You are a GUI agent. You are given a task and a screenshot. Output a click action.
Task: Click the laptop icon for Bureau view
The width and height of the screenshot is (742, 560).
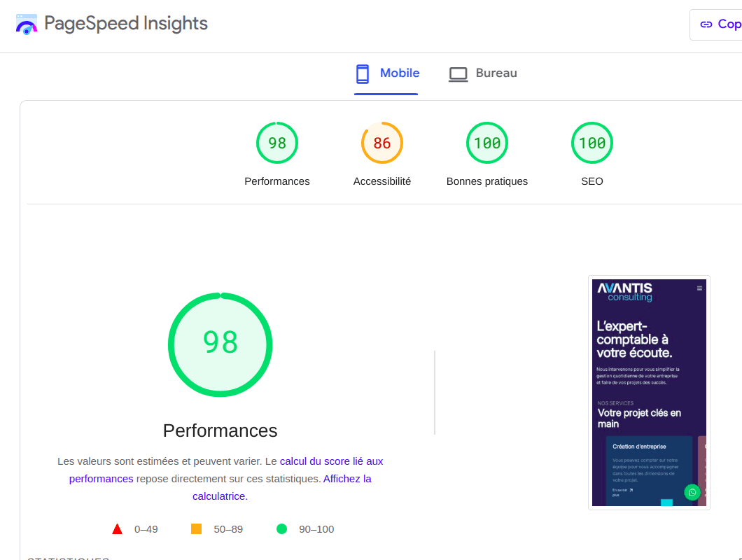(458, 73)
